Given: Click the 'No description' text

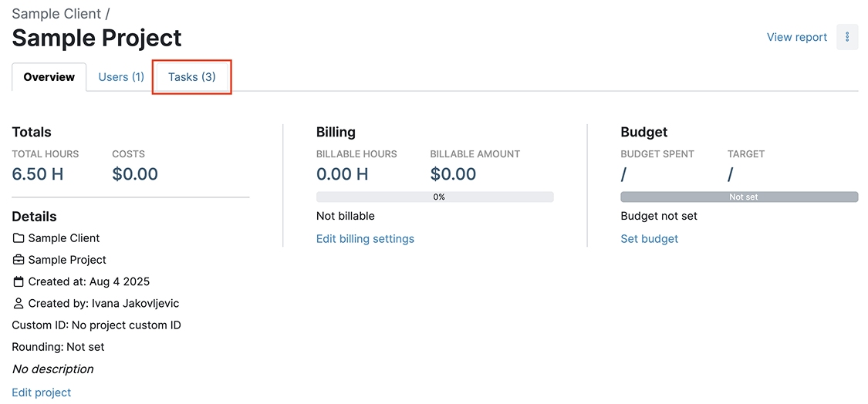Looking at the screenshot, I should click(x=52, y=369).
